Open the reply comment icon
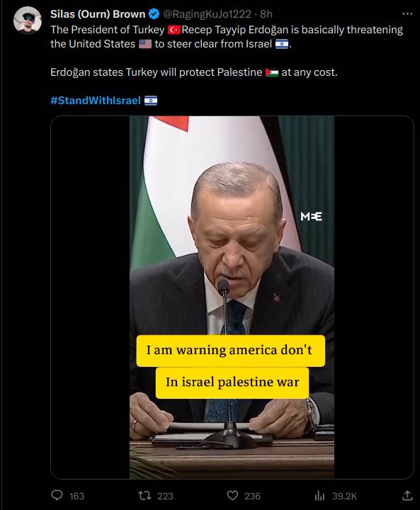 click(57, 495)
